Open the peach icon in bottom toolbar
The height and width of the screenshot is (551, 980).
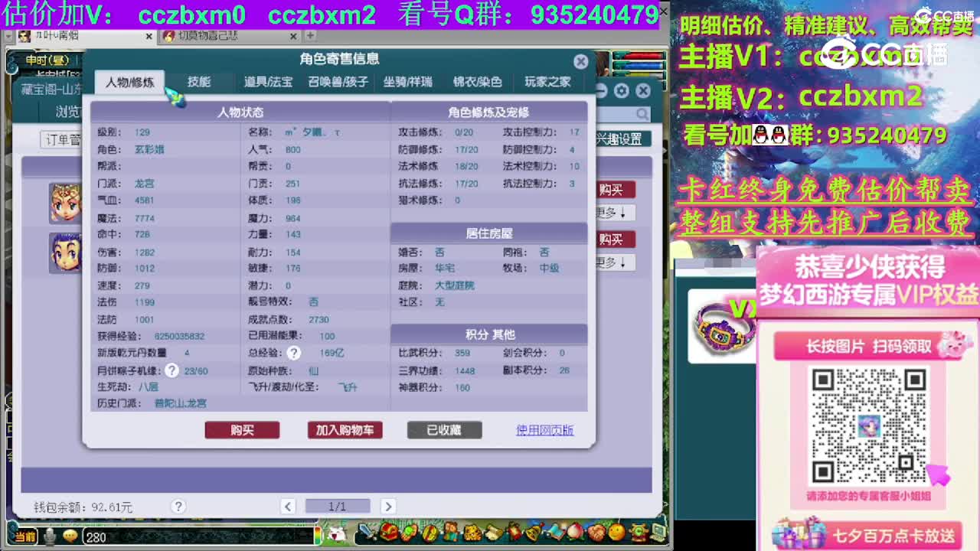[574, 532]
